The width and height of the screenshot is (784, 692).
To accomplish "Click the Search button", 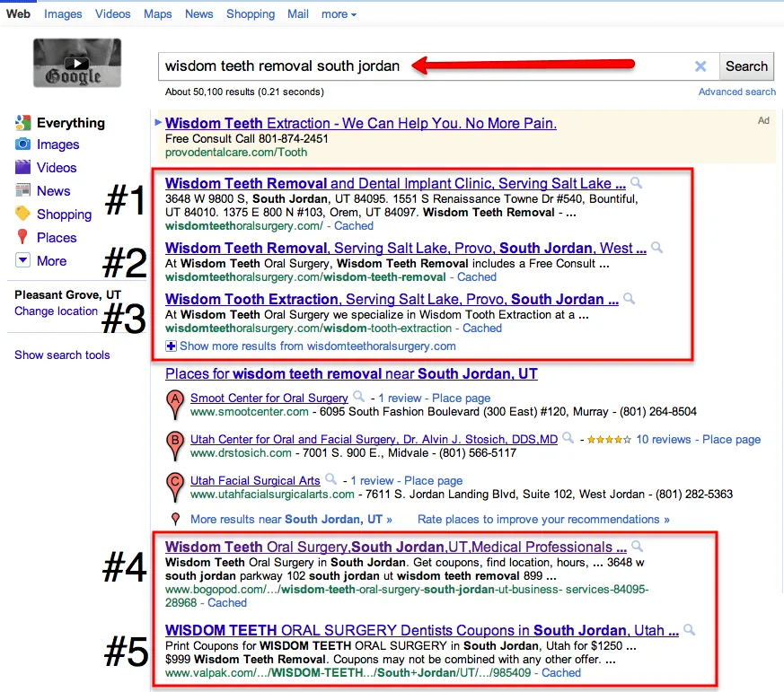I will (746, 66).
